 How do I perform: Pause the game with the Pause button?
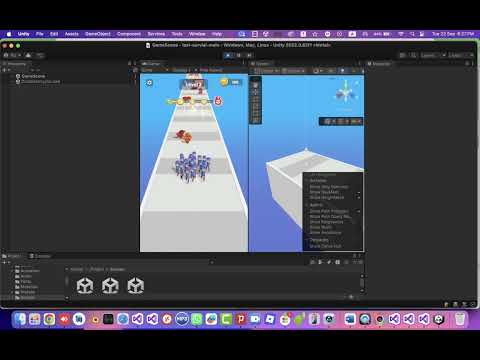click(239, 55)
